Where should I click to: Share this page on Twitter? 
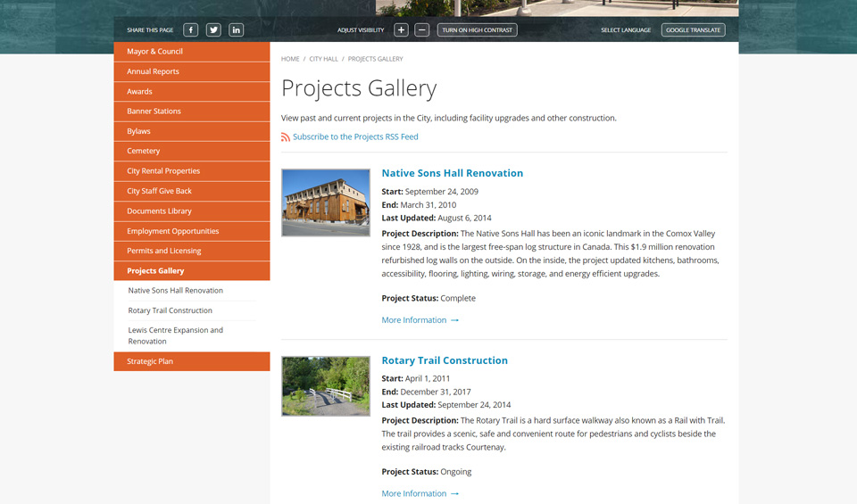point(213,29)
